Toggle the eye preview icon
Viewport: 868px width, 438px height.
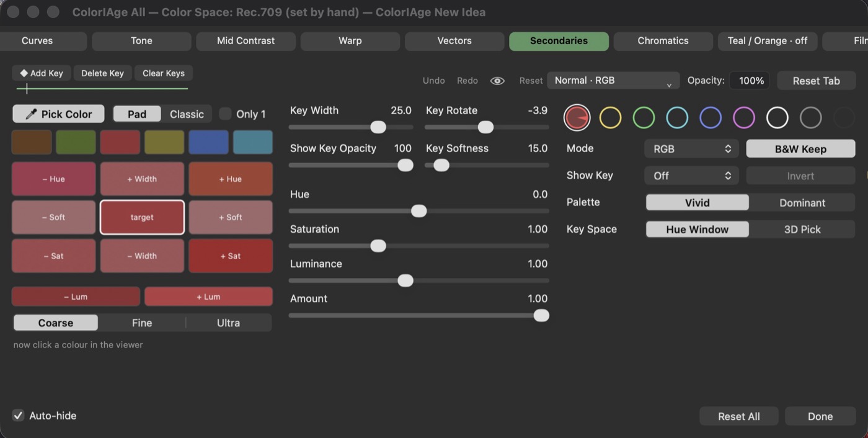(497, 81)
